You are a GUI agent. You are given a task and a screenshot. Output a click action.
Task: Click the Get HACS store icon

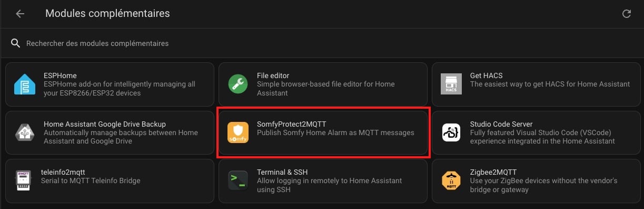(451, 84)
